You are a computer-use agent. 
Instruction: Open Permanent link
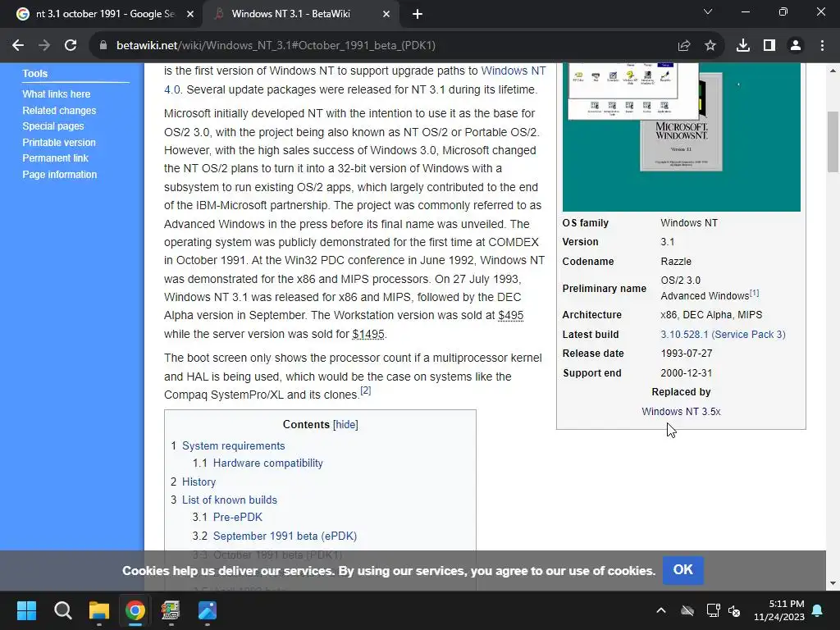tap(55, 158)
